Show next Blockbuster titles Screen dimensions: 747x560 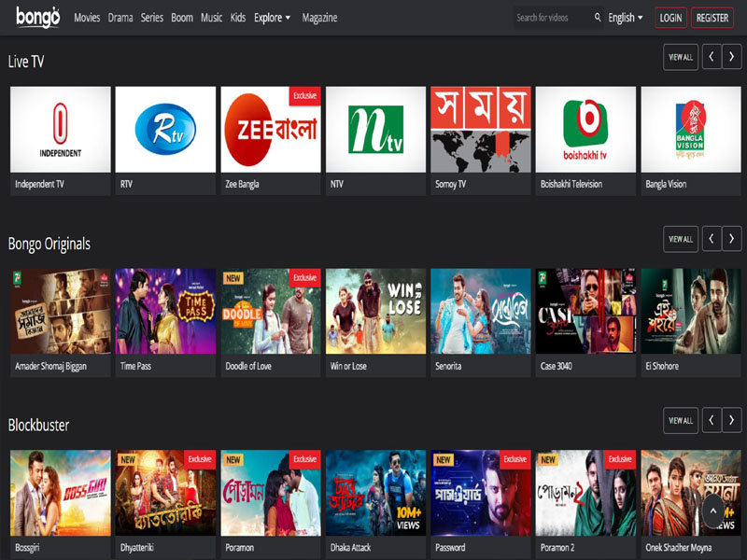[x=735, y=421]
